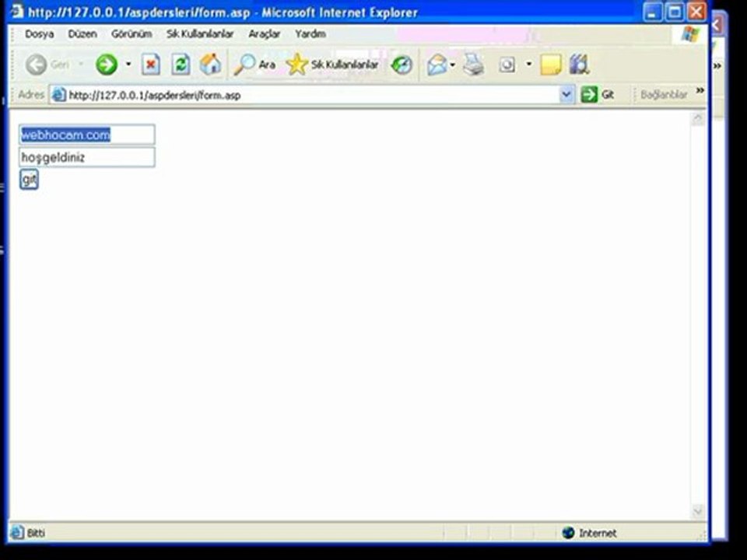Click the Bağlantılar links label
Image resolution: width=747 pixels, height=560 pixels.
tap(664, 94)
